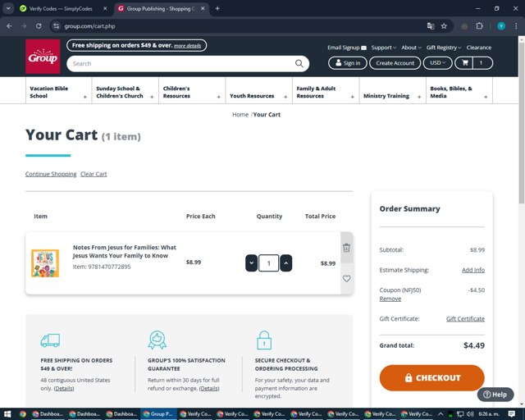Select the Group Publishing Shopping tab
The height and width of the screenshot is (420, 525).
[161, 9]
